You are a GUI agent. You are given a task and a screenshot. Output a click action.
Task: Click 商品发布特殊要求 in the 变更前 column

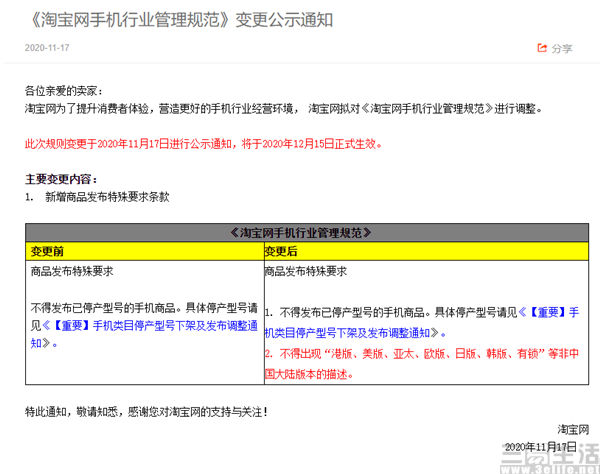tap(72, 271)
